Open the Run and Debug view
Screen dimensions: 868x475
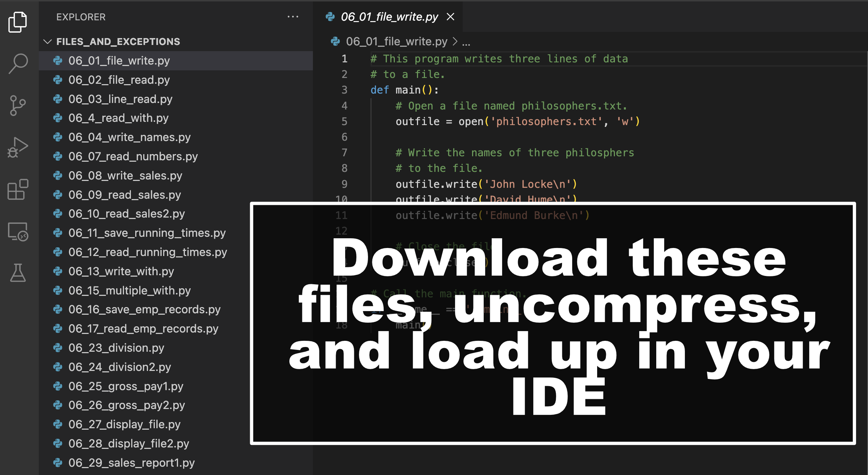[17, 147]
